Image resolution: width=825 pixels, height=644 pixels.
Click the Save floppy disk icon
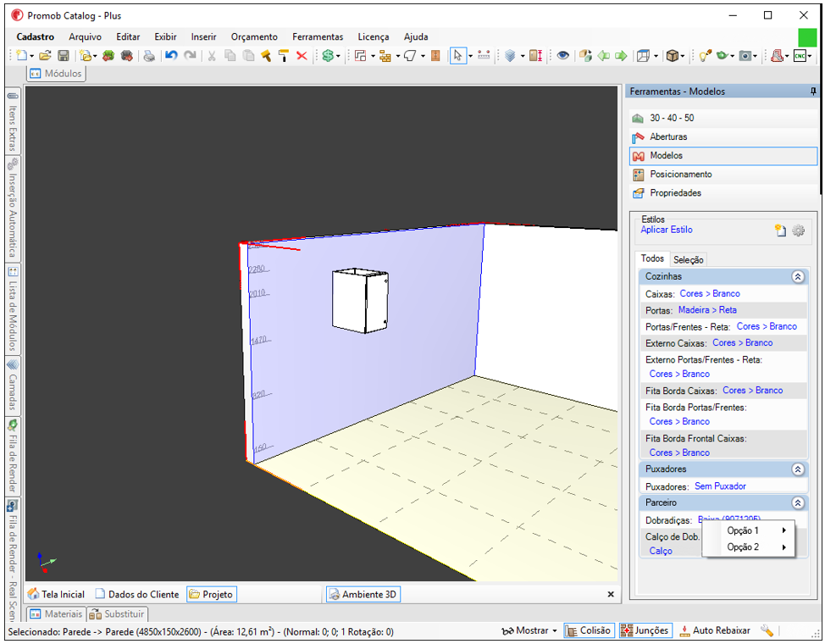pos(64,56)
